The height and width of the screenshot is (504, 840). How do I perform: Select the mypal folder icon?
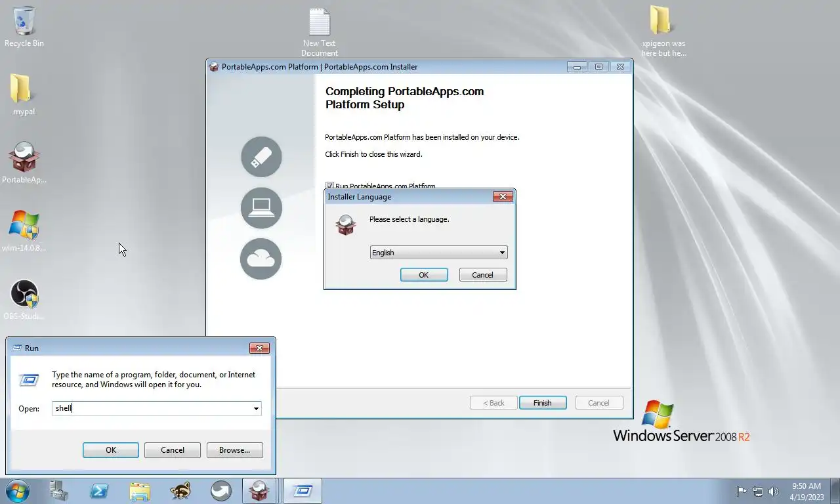24,95
